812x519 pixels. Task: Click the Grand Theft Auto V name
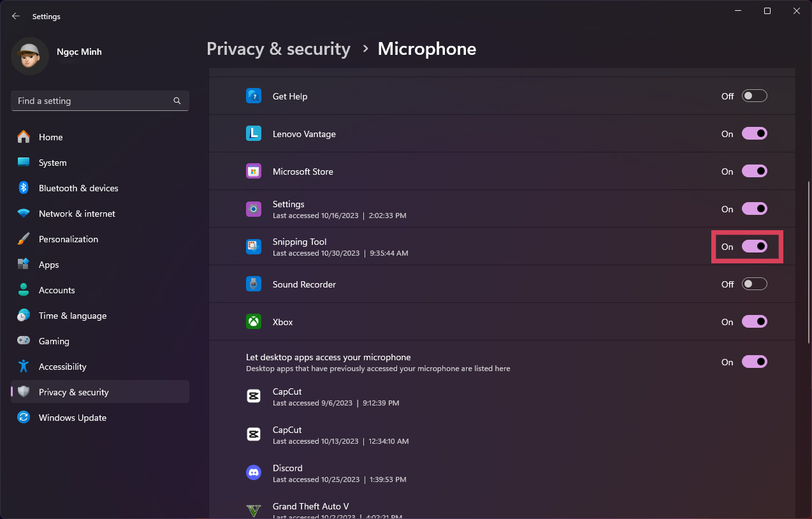[311, 506]
